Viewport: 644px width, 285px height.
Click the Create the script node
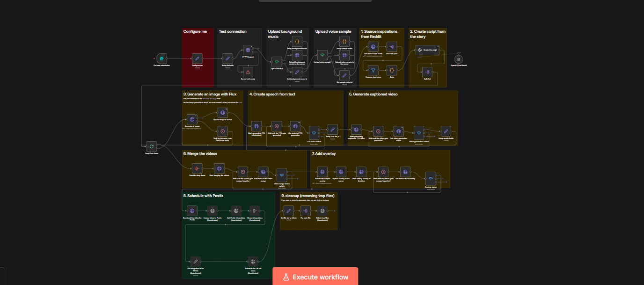[426, 50]
